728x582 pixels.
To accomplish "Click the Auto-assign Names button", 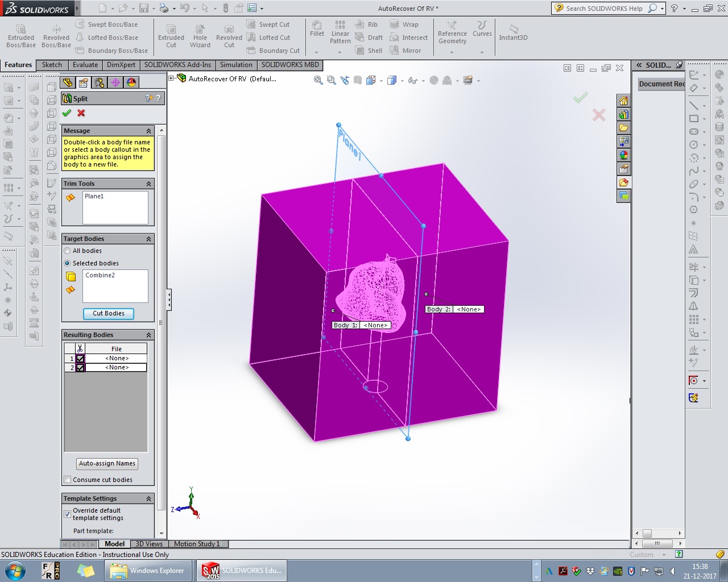I will coord(107,463).
